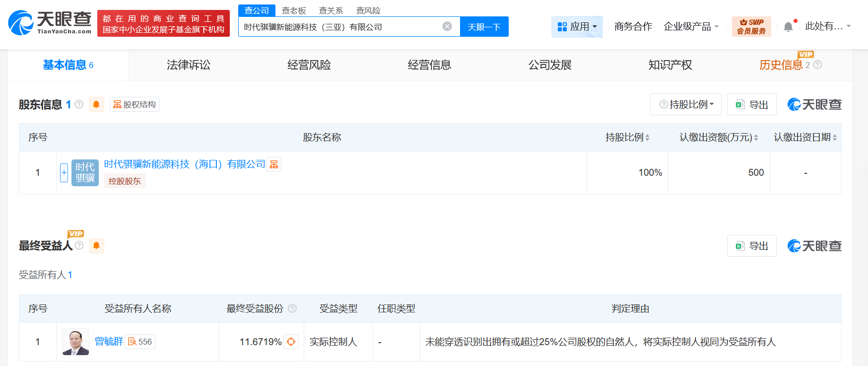Open equity structure icon after shareholder name
868x366 pixels.
[x=274, y=164]
